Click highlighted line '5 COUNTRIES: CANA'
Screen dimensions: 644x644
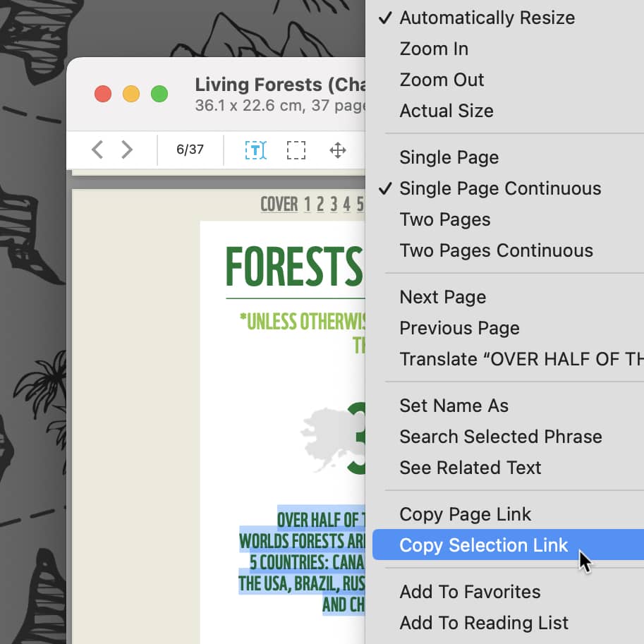pos(308,562)
